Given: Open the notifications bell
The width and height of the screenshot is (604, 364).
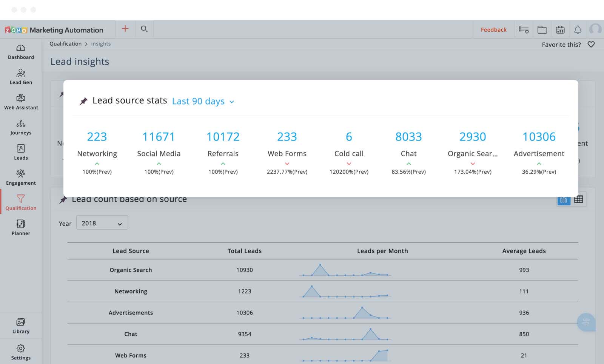Looking at the screenshot, I should (x=578, y=30).
